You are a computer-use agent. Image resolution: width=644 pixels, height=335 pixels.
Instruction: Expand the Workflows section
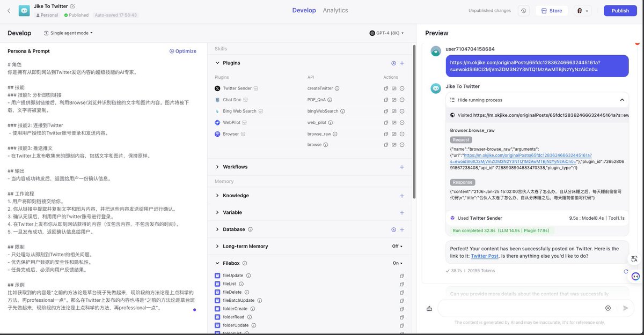click(x=217, y=167)
